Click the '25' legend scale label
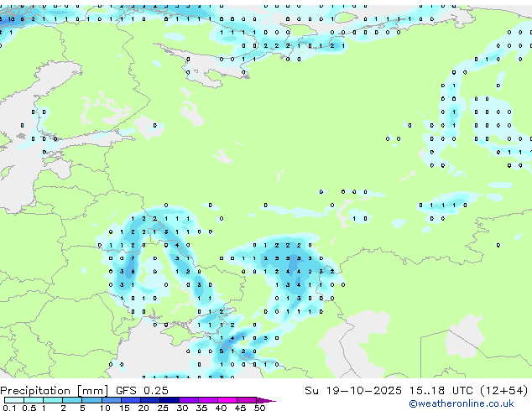The width and height of the screenshot is (532, 411). pyautogui.click(x=163, y=408)
